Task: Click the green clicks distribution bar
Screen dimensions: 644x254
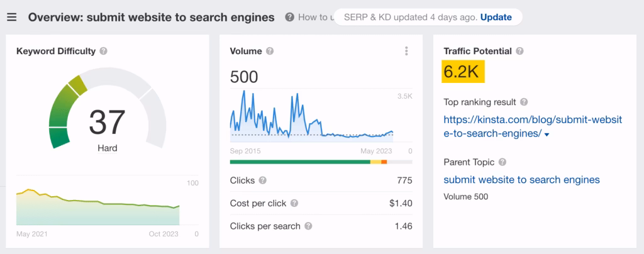Action: point(300,162)
